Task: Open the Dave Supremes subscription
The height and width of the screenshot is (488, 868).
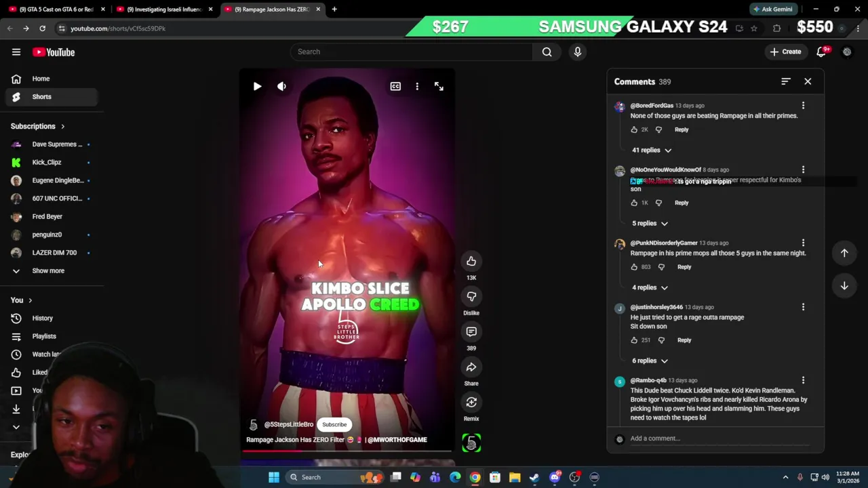Action: [x=52, y=144]
